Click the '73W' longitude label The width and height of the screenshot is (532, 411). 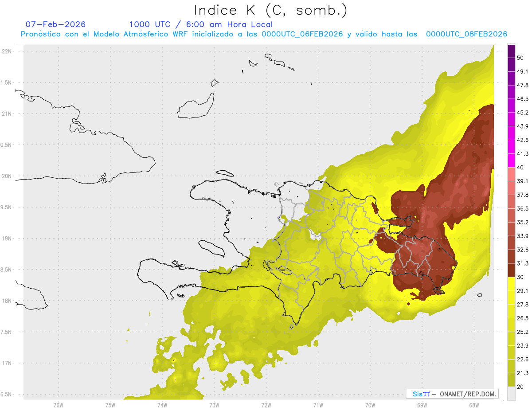click(x=214, y=405)
